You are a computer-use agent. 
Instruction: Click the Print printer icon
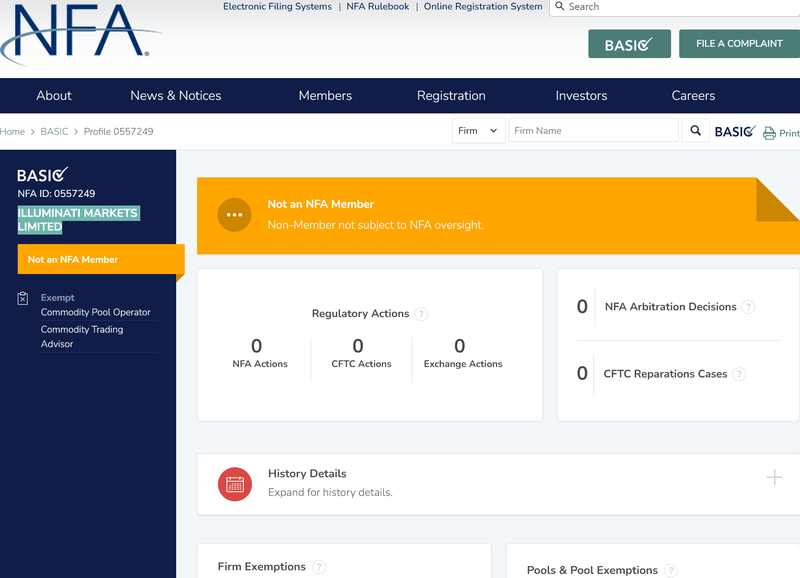[x=769, y=133]
